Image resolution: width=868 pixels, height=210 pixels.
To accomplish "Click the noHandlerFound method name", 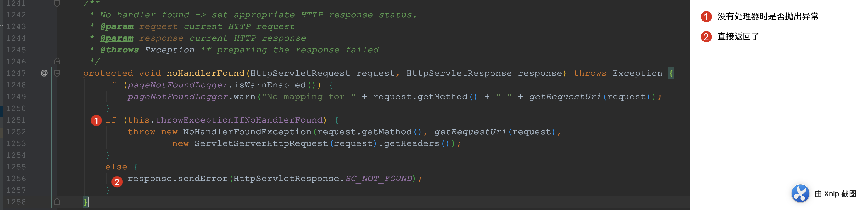I will point(205,73).
